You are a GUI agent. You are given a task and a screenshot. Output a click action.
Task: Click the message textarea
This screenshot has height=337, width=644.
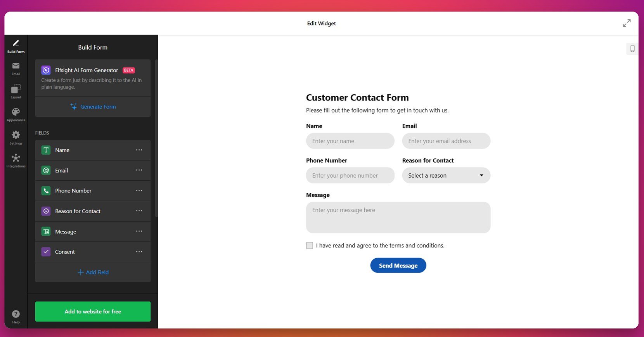coord(398,218)
